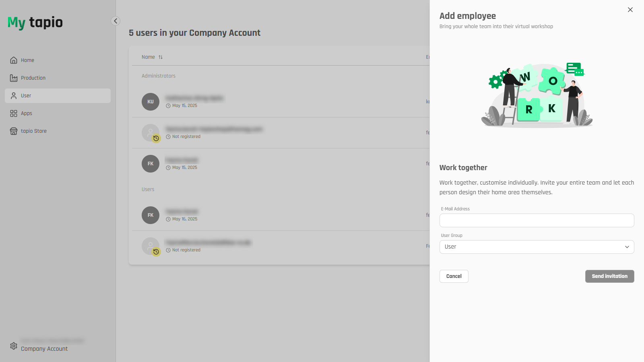Collapse the sidebar with chevron button
Screen dimensions: 644x362
click(116, 21)
